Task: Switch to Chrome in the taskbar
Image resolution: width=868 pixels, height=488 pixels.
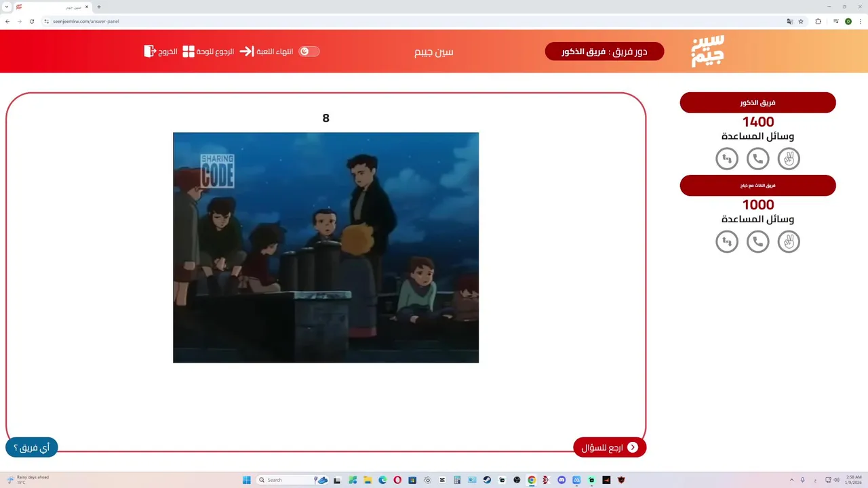Action: pos(532,480)
